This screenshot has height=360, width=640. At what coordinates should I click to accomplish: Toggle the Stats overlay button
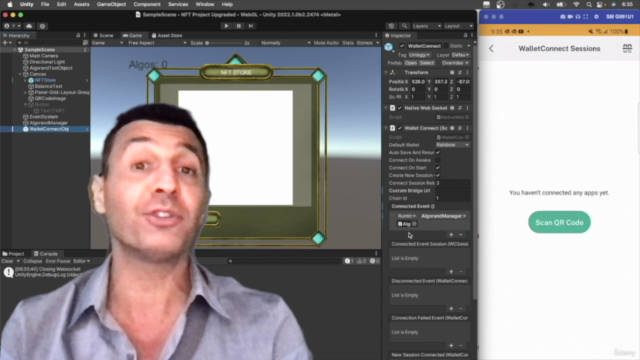(x=348, y=43)
